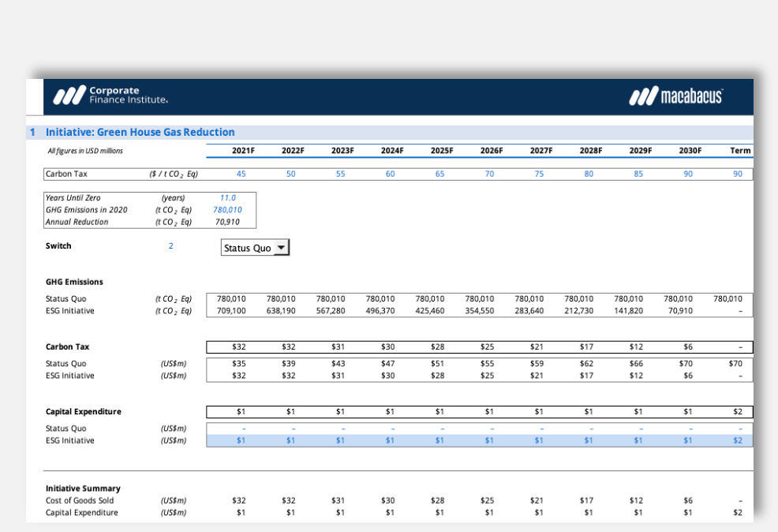Select the Status Quo 2021F carbon tax $35
This screenshot has width=778, height=532.
(240, 364)
